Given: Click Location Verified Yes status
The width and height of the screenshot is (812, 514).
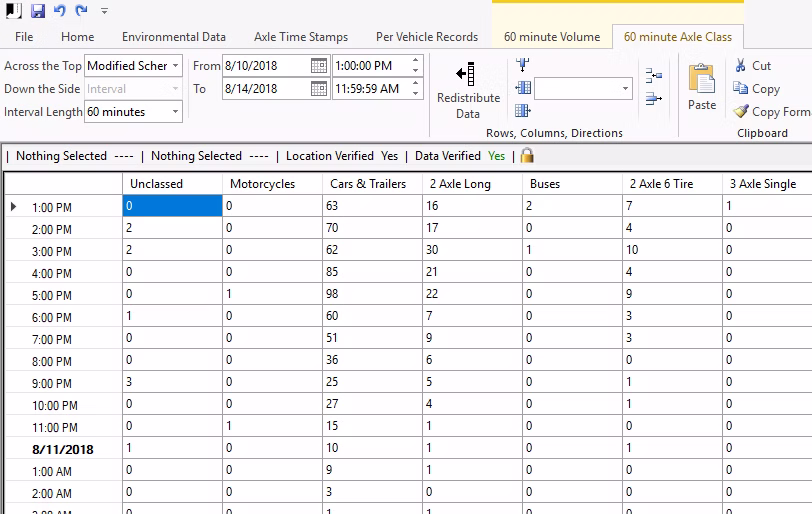Looking at the screenshot, I should pyautogui.click(x=342, y=156).
